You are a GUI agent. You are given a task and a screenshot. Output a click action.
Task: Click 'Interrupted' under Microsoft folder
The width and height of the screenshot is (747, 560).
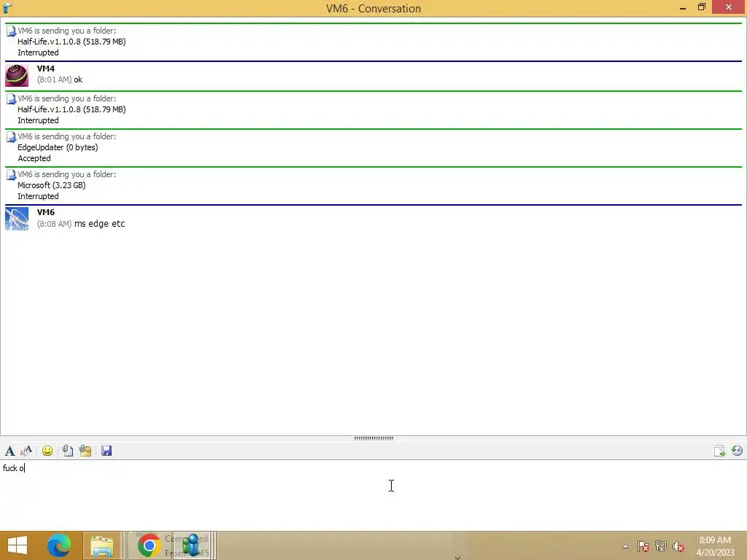click(x=38, y=196)
